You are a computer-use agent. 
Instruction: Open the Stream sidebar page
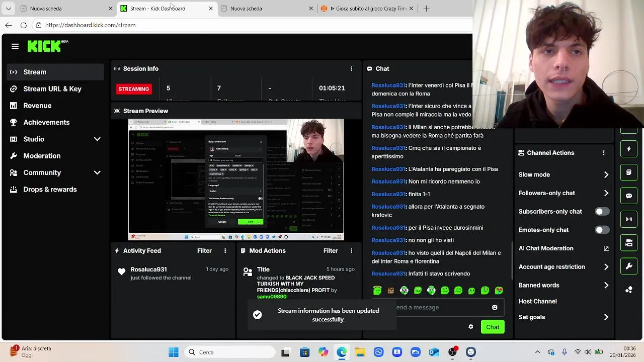coord(55,72)
